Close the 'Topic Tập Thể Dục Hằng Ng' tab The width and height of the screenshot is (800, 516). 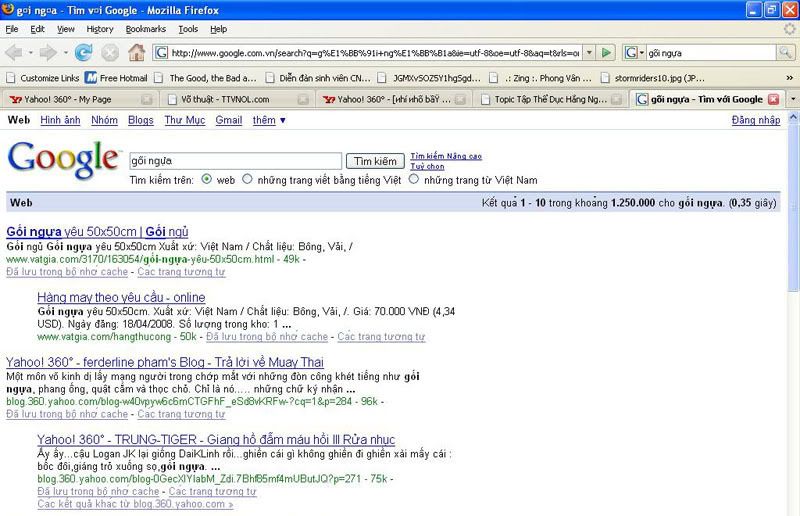pos(617,100)
